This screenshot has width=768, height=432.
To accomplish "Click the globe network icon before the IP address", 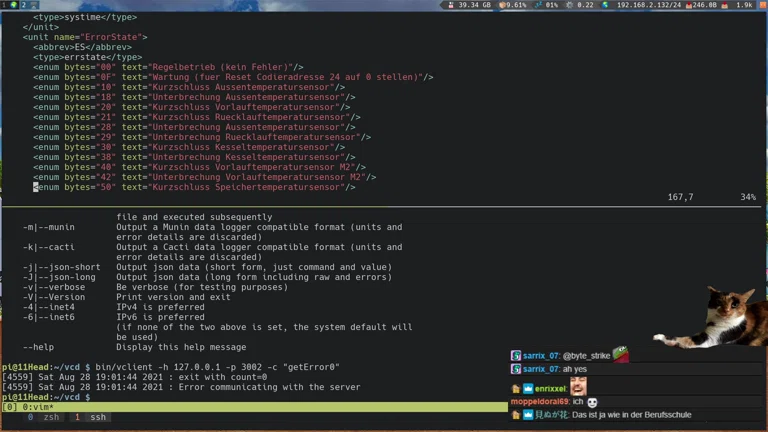I will [x=608, y=5].
